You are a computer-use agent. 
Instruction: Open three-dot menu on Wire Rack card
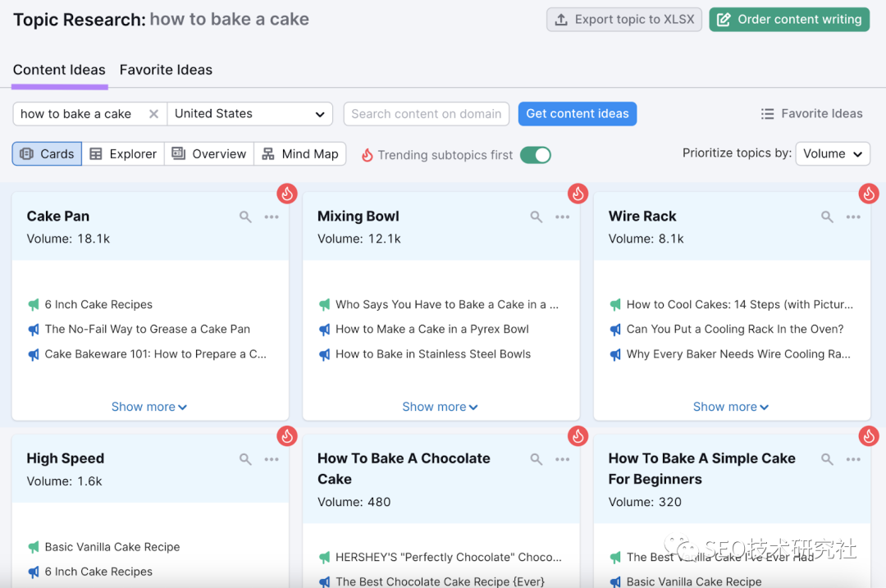(853, 217)
